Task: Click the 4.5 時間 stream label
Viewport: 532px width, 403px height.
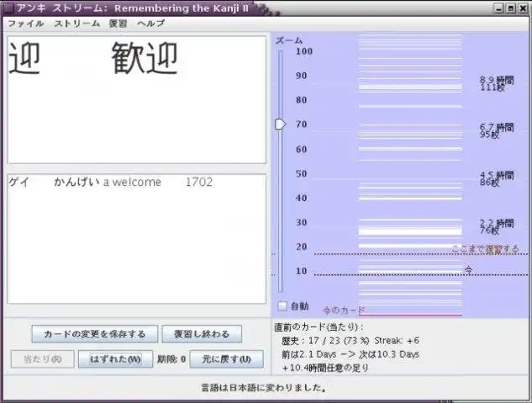Action: pos(497,175)
